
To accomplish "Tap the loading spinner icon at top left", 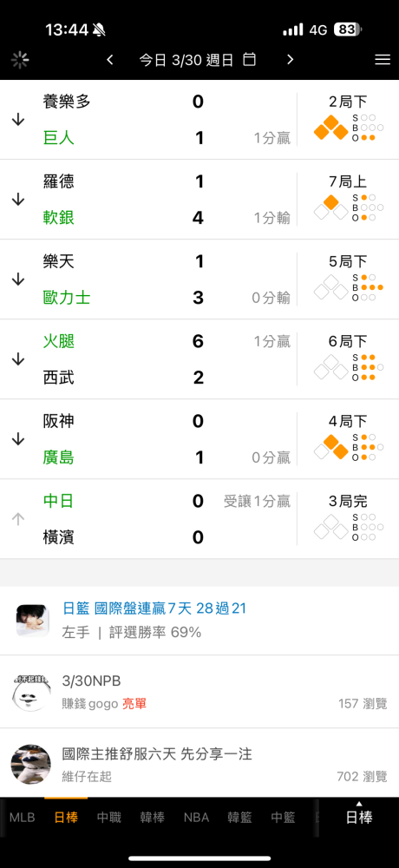I will point(20,60).
